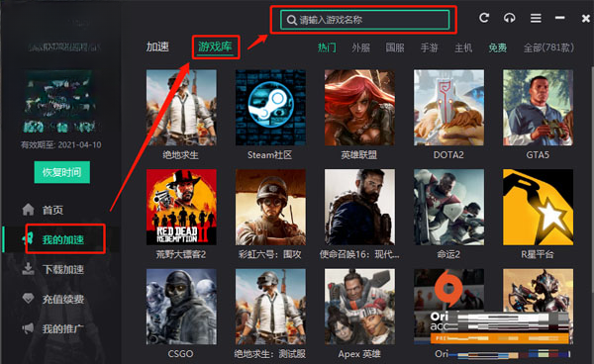Click the search magnifier icon

291,20
